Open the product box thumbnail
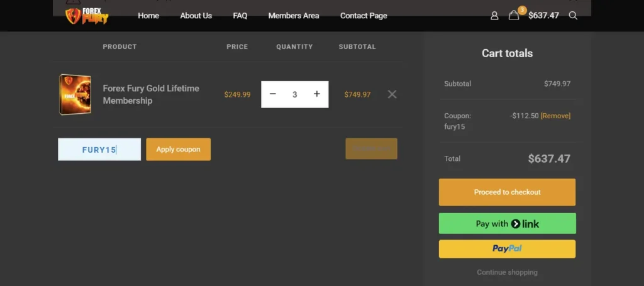 tap(75, 94)
